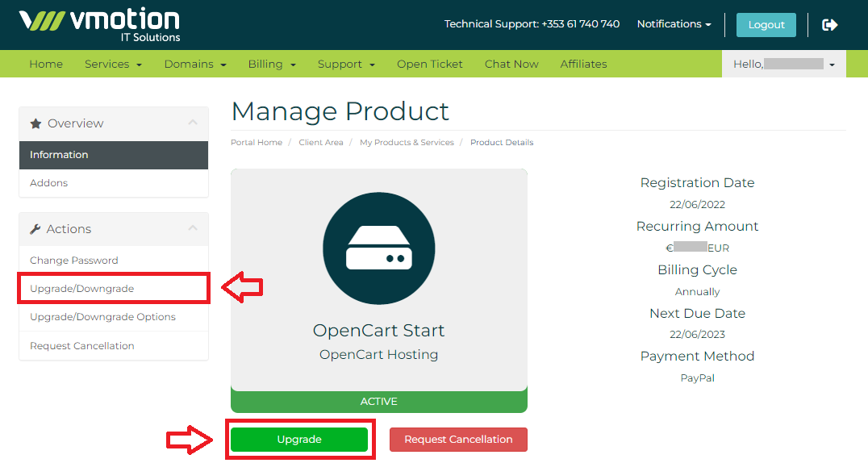Collapse the Overview panel chevron
The height and width of the screenshot is (463, 868).
click(193, 123)
